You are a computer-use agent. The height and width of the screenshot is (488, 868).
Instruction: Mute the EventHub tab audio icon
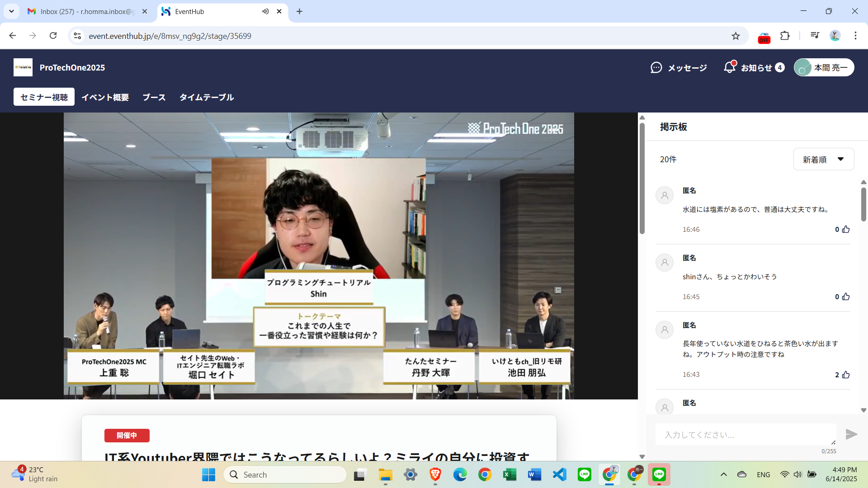(x=265, y=11)
